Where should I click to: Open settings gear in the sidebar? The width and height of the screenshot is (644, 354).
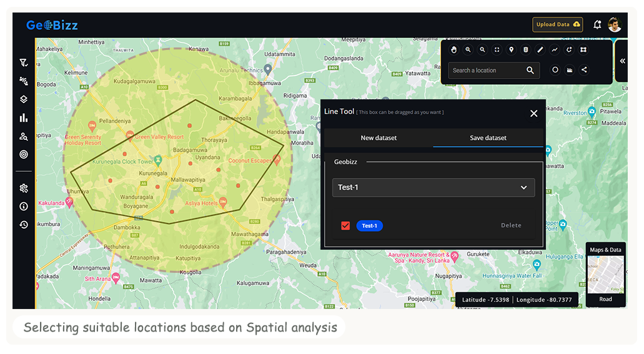coord(24,188)
